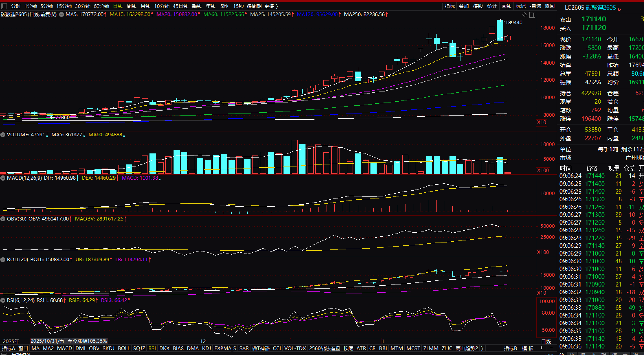
Task: Click the layout icon left of 分时
Action: tap(4, 6)
